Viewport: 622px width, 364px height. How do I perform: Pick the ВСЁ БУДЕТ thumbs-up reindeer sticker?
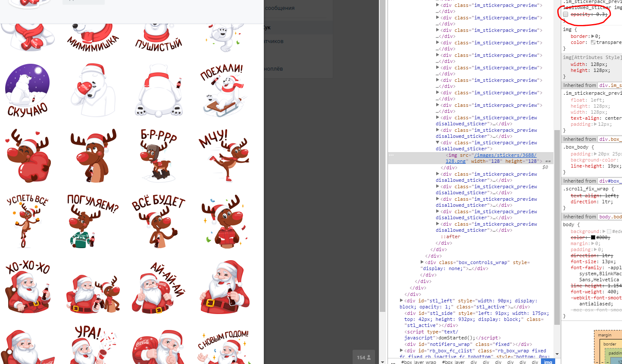(159, 221)
